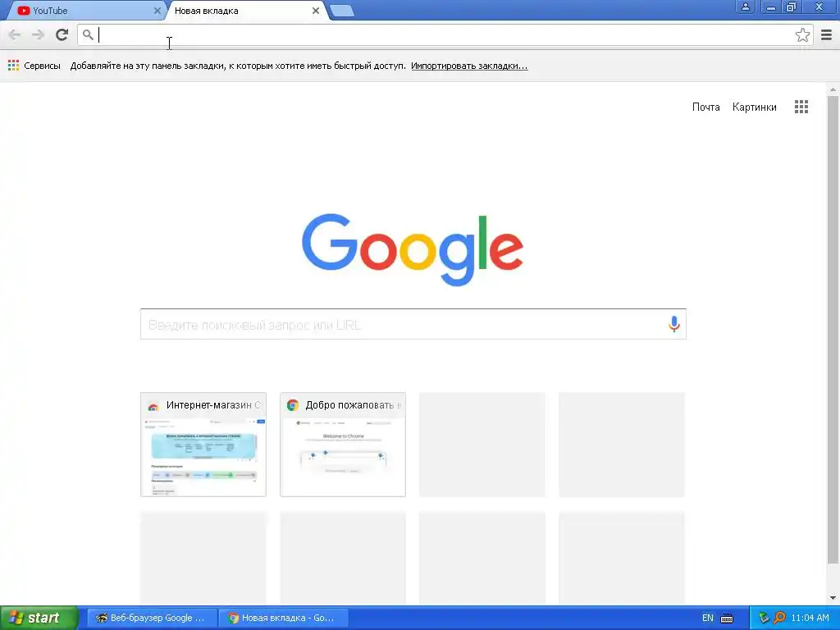Close the YouTube tab
The image size is (840, 630).
click(157, 11)
